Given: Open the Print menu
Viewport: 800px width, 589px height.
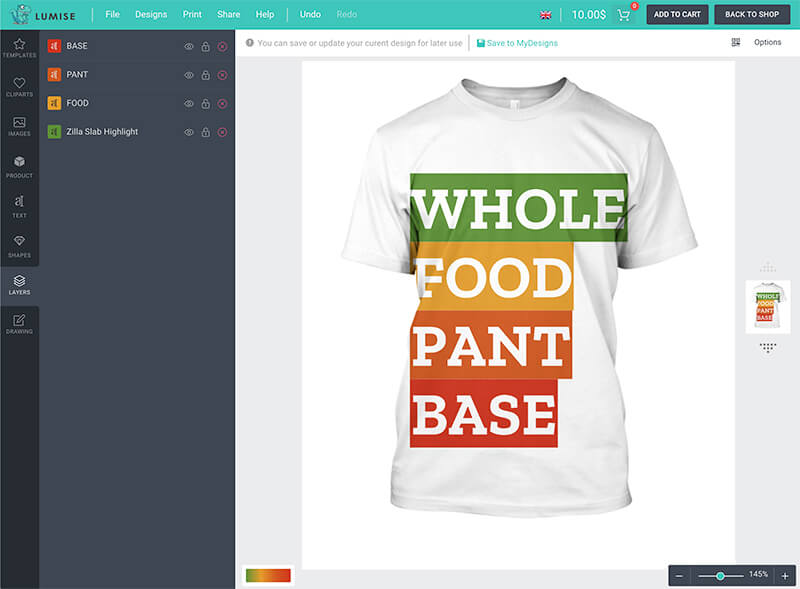Looking at the screenshot, I should coord(192,14).
